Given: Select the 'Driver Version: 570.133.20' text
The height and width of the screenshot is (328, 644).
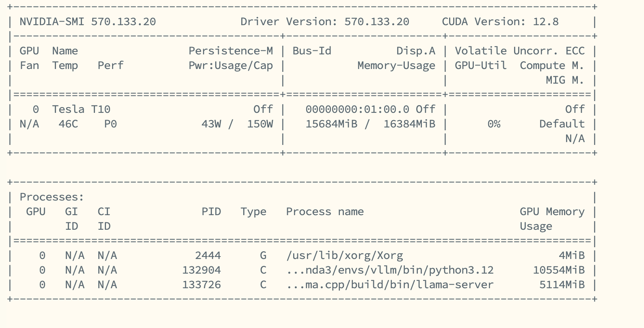Looking at the screenshot, I should 325,22.
